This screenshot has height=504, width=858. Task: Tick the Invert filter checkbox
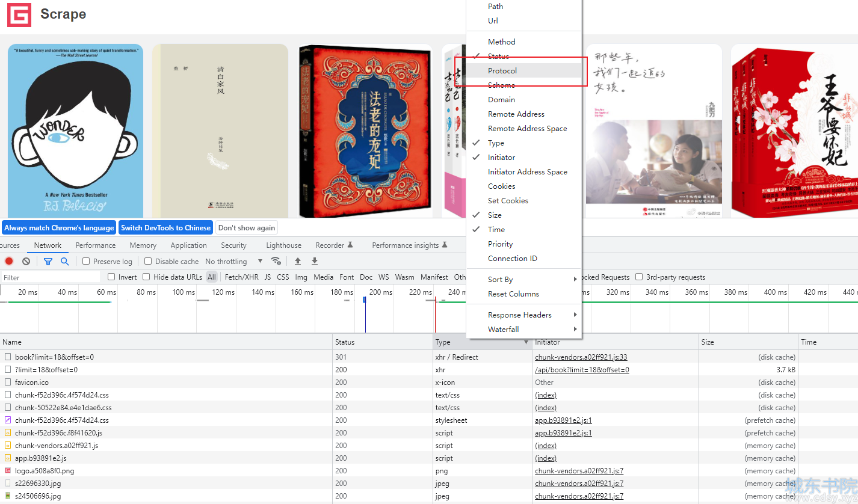tap(111, 277)
